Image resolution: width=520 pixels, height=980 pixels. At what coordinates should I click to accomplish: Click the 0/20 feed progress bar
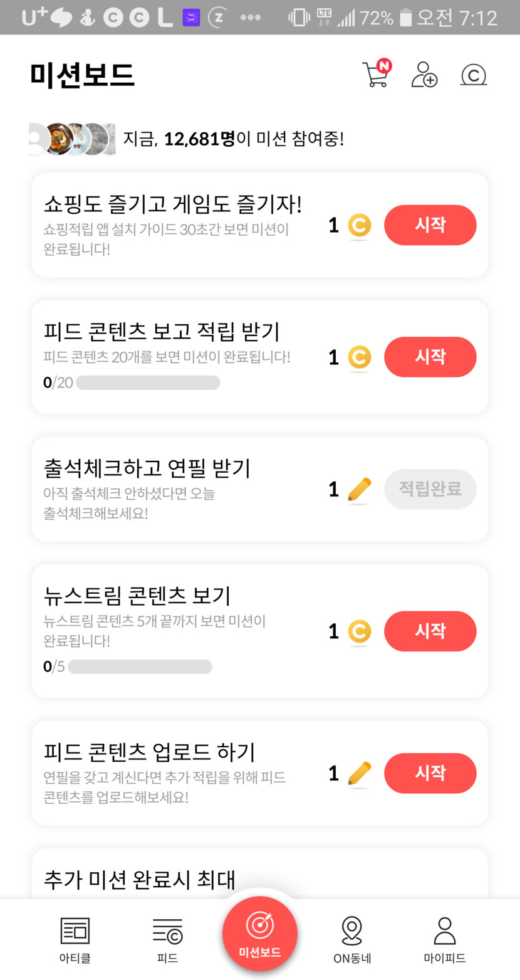point(148,382)
